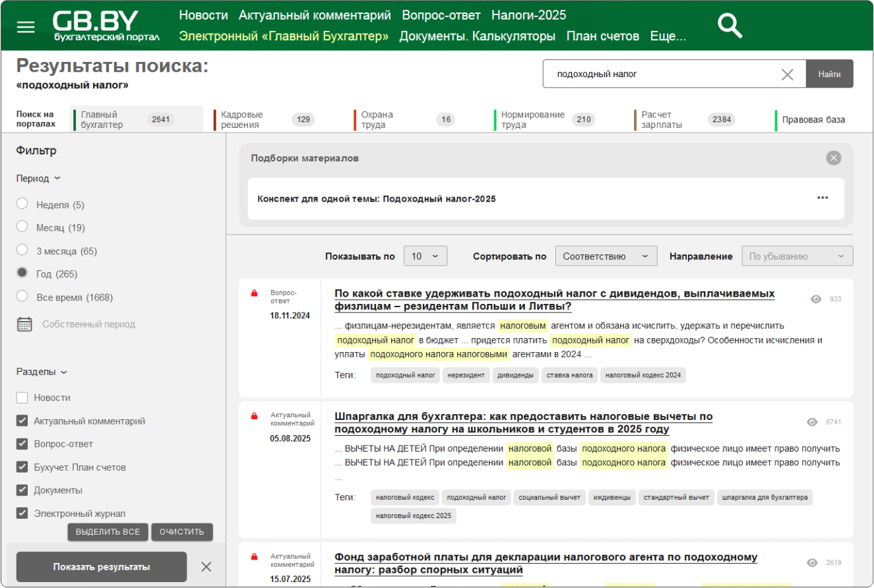
Task: Clear the search field text with X
Action: pyautogui.click(x=787, y=74)
